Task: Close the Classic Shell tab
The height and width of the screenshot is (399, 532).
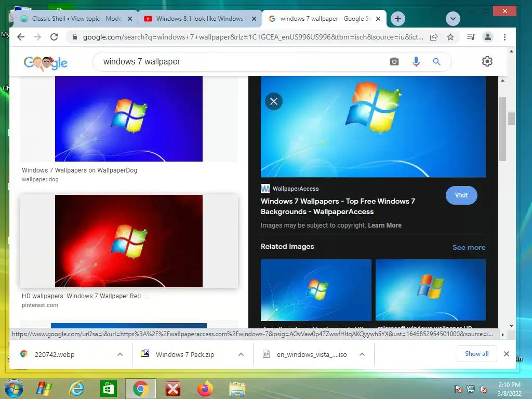Action: 130,19
